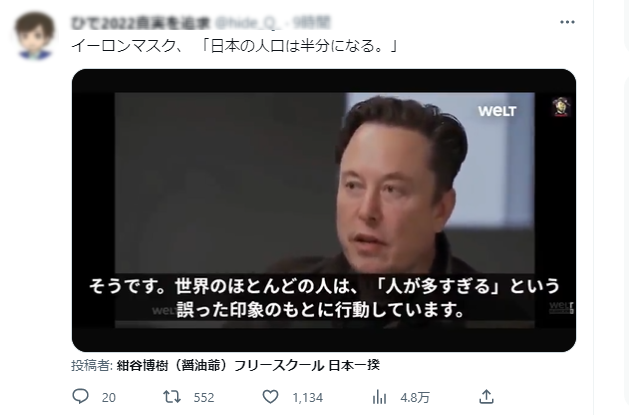Image resolution: width=629 pixels, height=415 pixels.
Task: Play the Elon Musk video thumbnail
Action: click(x=324, y=210)
